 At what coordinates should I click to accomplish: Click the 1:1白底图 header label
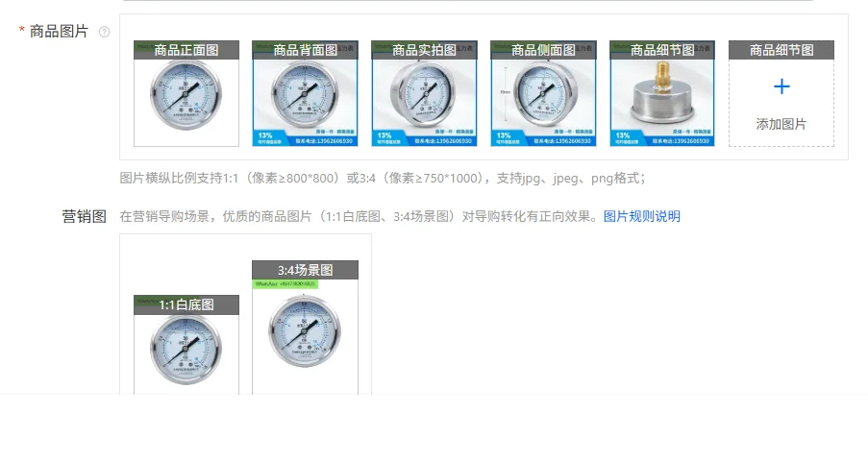click(186, 304)
